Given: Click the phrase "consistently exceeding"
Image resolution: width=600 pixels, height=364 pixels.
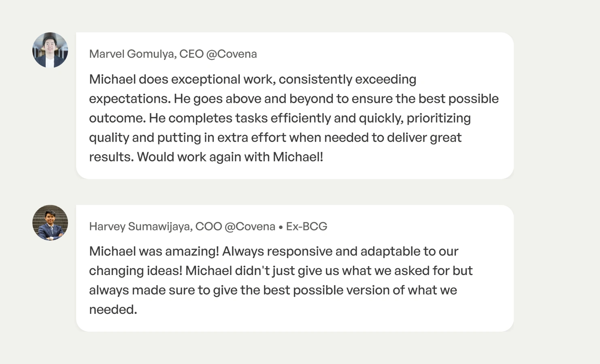Looking at the screenshot, I should pos(347,79).
